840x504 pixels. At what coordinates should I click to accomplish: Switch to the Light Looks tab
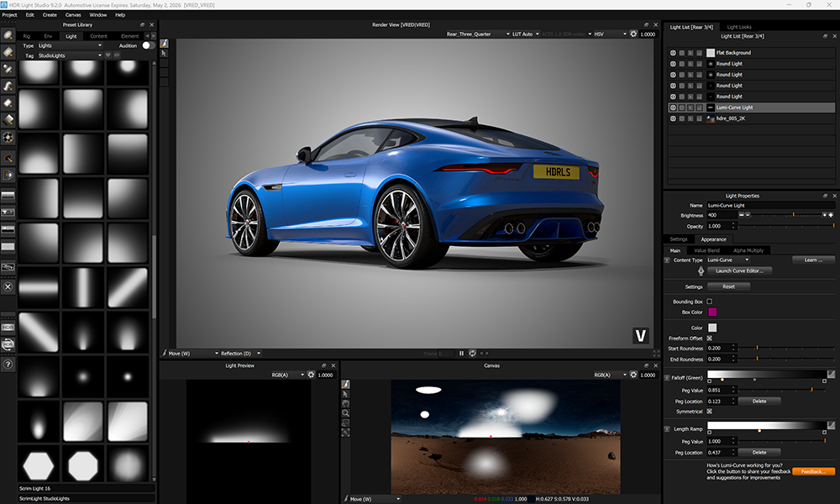pos(738,26)
